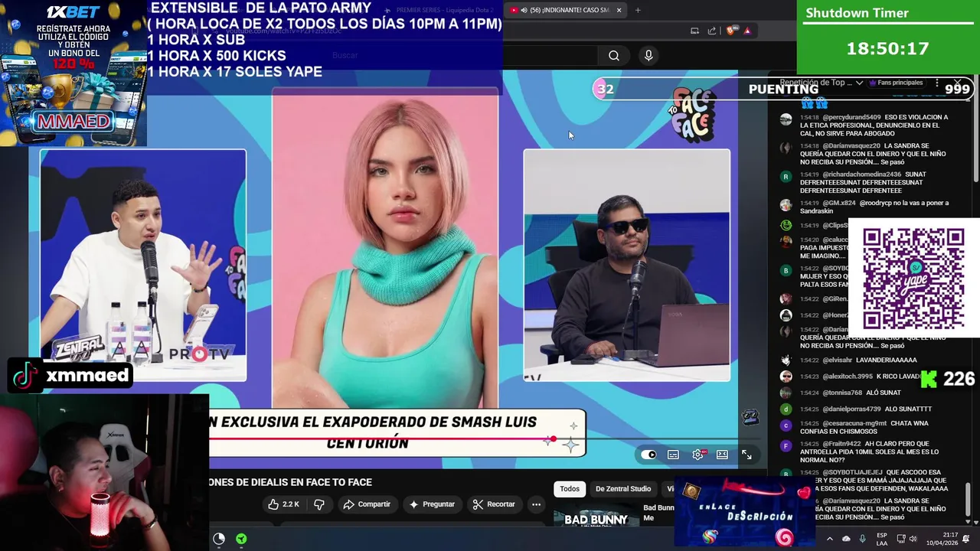Image resolution: width=980 pixels, height=551 pixels.
Task: Switch the ESP LAA input language
Action: (x=882, y=539)
